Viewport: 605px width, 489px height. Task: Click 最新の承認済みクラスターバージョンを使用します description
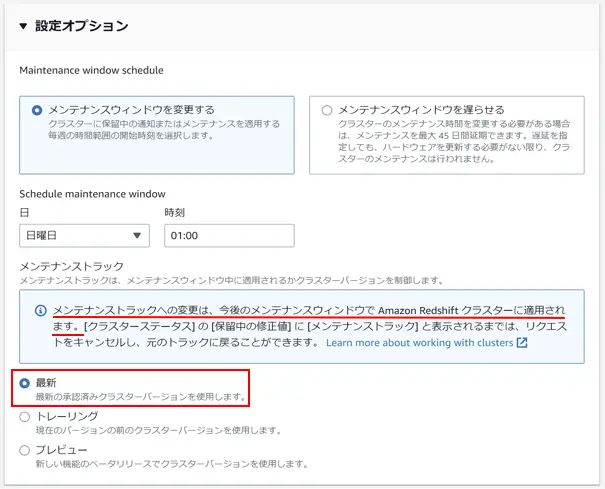point(141,397)
